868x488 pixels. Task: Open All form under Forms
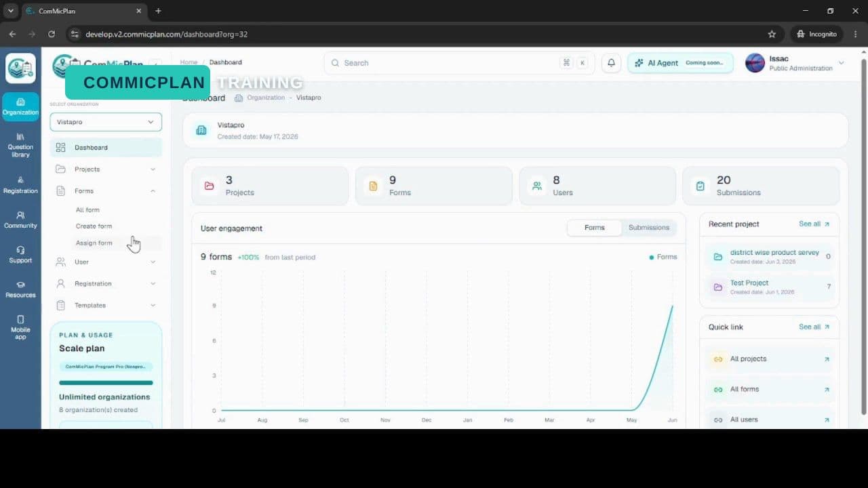coord(87,210)
